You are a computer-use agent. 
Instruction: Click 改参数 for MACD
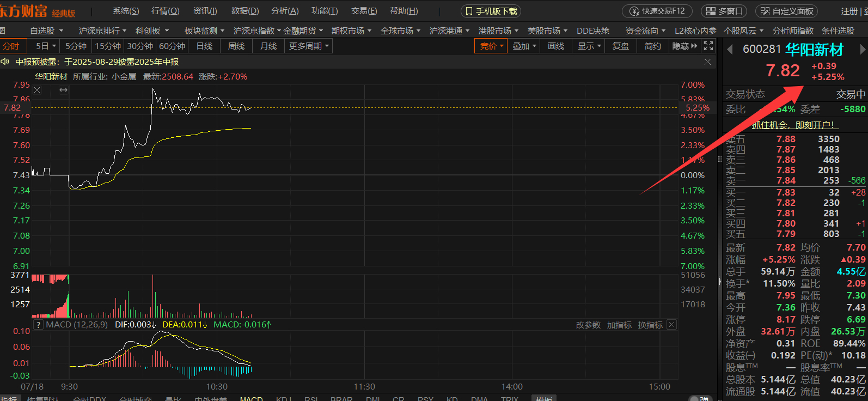(588, 325)
